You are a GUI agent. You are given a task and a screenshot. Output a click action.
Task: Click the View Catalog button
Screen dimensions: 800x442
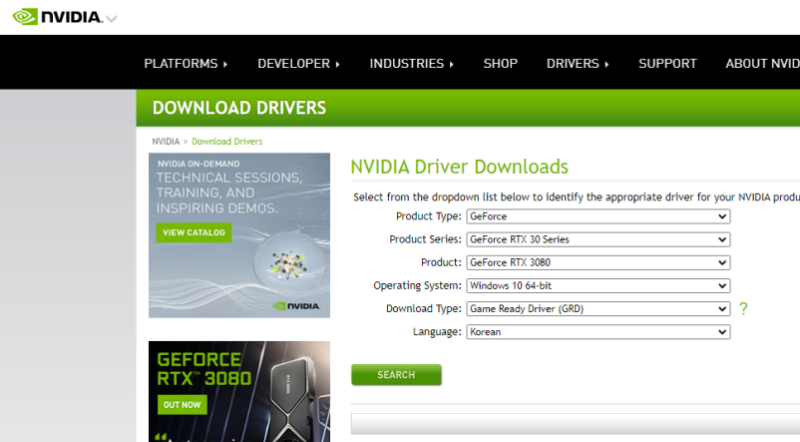(194, 232)
